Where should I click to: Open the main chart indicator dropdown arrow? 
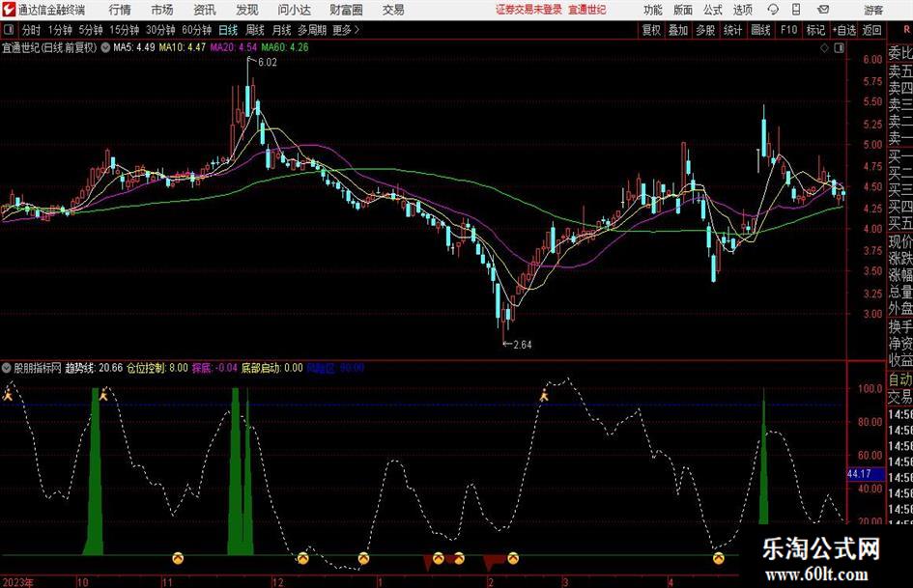105,47
